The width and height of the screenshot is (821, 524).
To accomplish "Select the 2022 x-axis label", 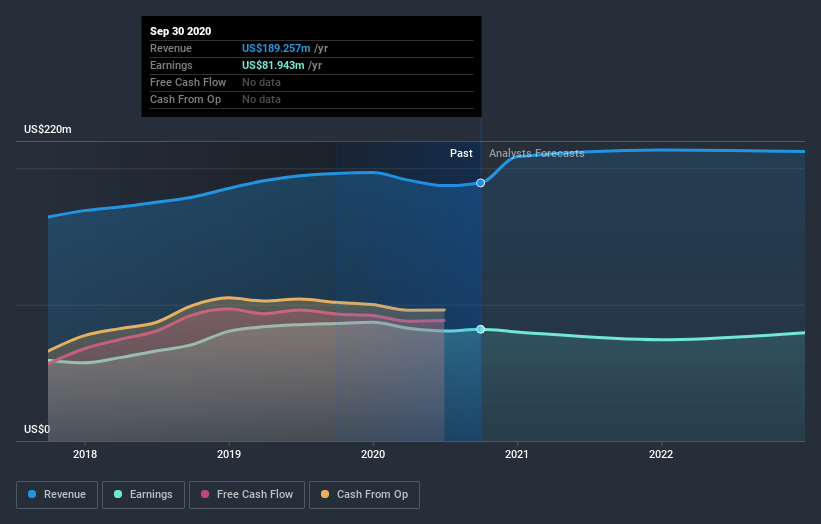I will (x=661, y=454).
